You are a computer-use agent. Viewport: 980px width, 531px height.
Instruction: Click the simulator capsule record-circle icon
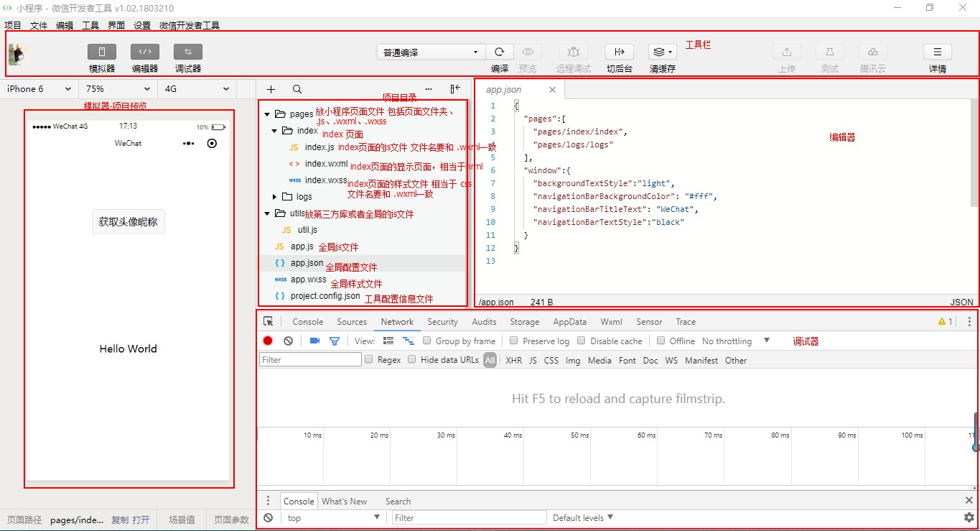pyautogui.click(x=212, y=143)
